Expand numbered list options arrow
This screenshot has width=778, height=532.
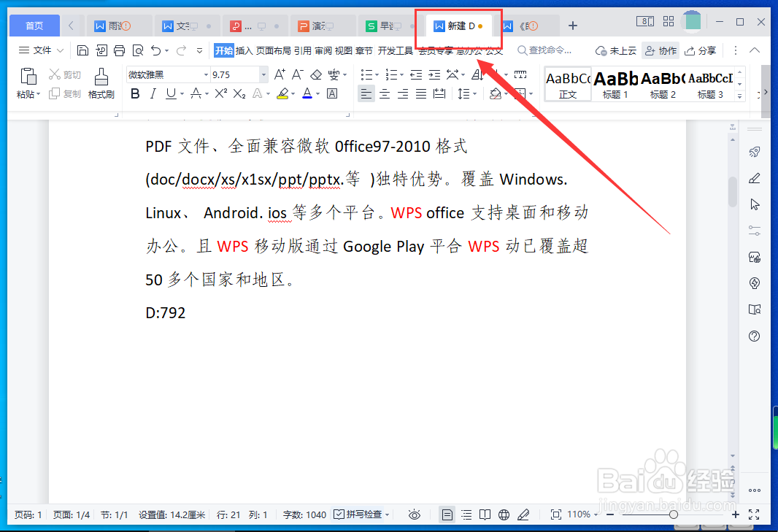tap(401, 75)
